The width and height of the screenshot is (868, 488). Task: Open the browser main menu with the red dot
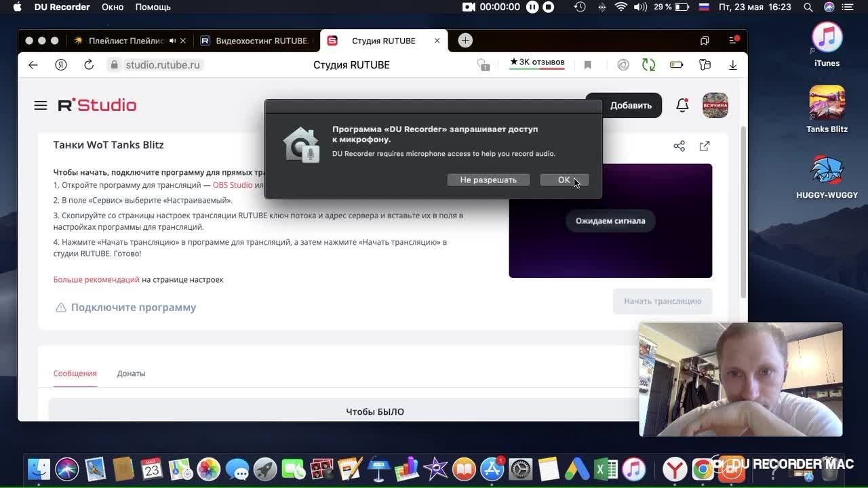(x=734, y=40)
